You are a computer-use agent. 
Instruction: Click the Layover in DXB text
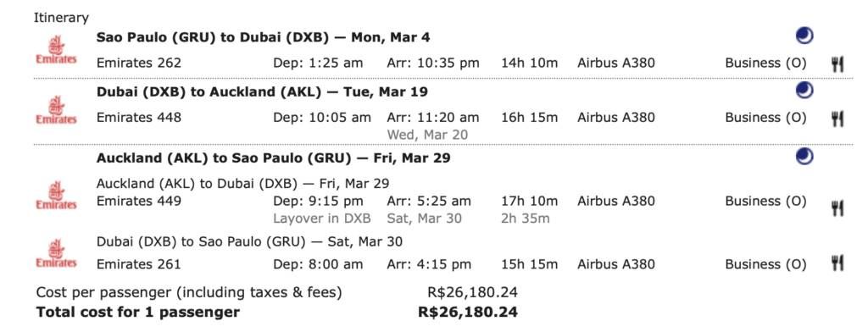pyautogui.click(x=321, y=218)
